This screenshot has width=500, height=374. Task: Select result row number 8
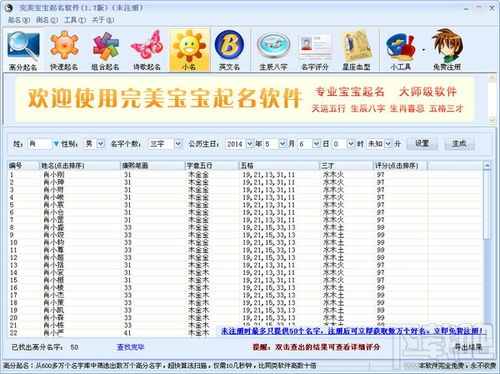pyautogui.click(x=245, y=227)
